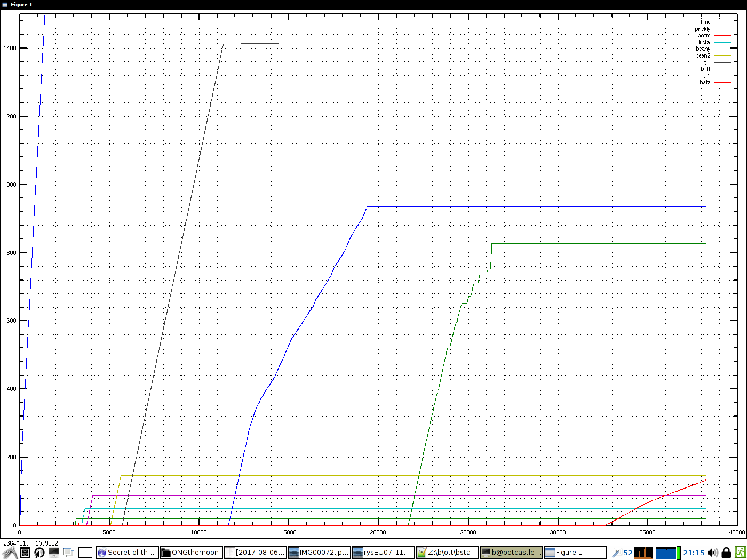The width and height of the screenshot is (747, 560).
Task: Click the green logout exit icon
Action: (x=740, y=553)
